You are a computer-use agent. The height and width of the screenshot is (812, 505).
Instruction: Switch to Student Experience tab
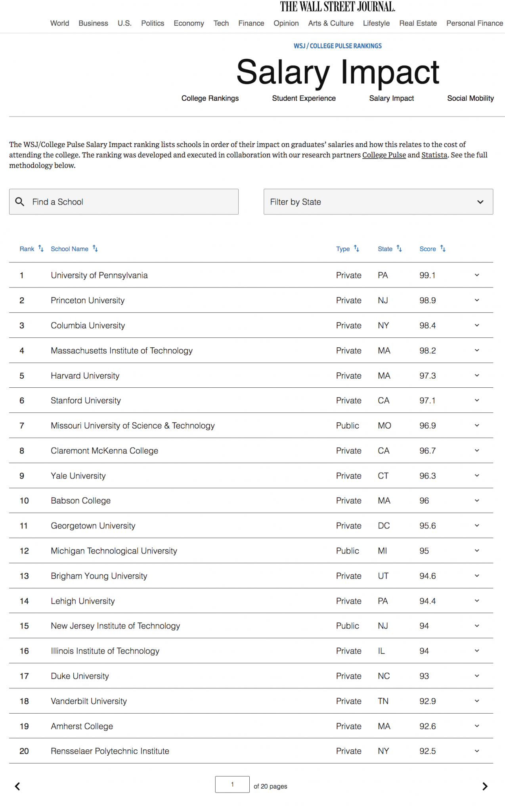[304, 98]
